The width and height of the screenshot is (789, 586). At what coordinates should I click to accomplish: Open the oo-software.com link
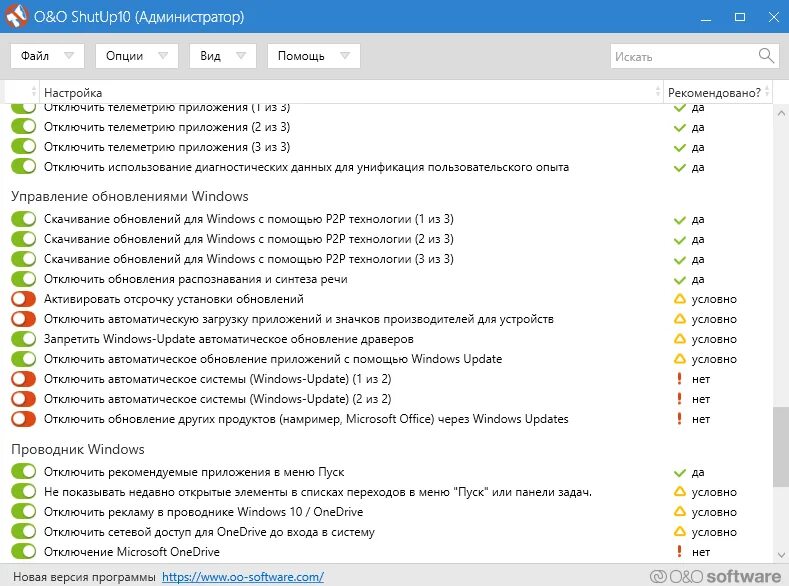243,576
